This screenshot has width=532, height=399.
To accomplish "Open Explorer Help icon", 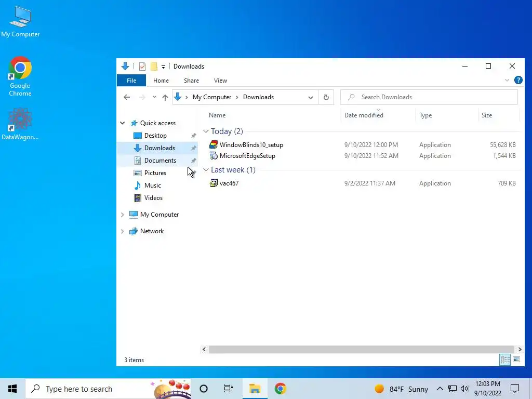I will tap(518, 80).
